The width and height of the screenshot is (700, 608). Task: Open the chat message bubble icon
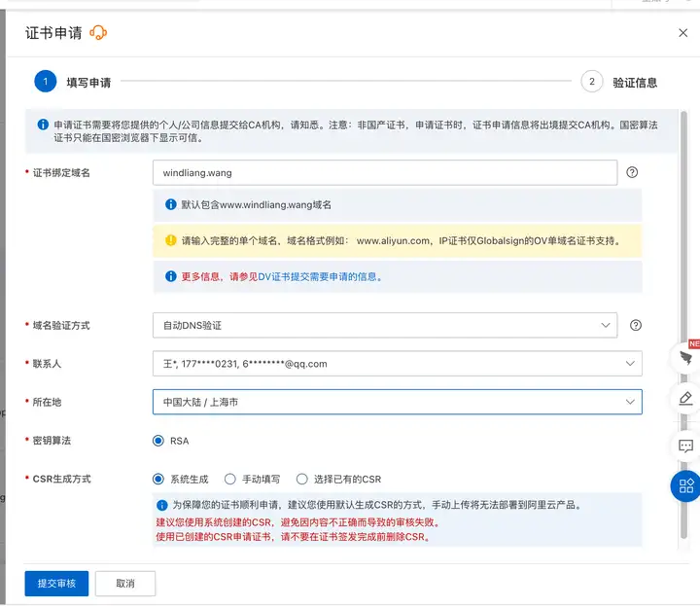[686, 446]
